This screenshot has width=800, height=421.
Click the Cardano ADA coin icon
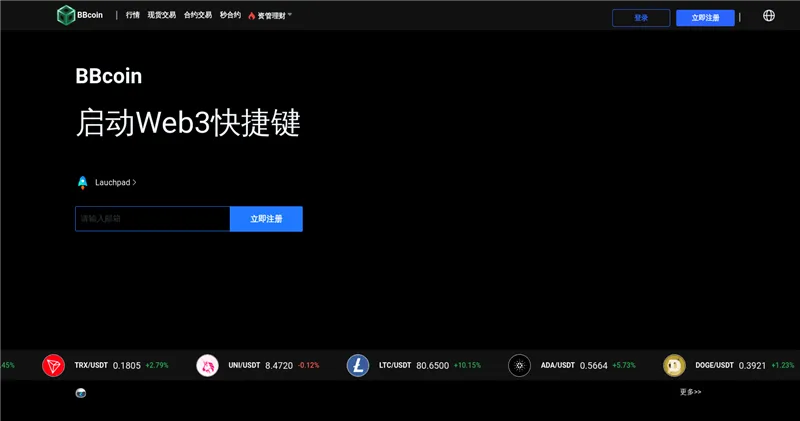[519, 365]
